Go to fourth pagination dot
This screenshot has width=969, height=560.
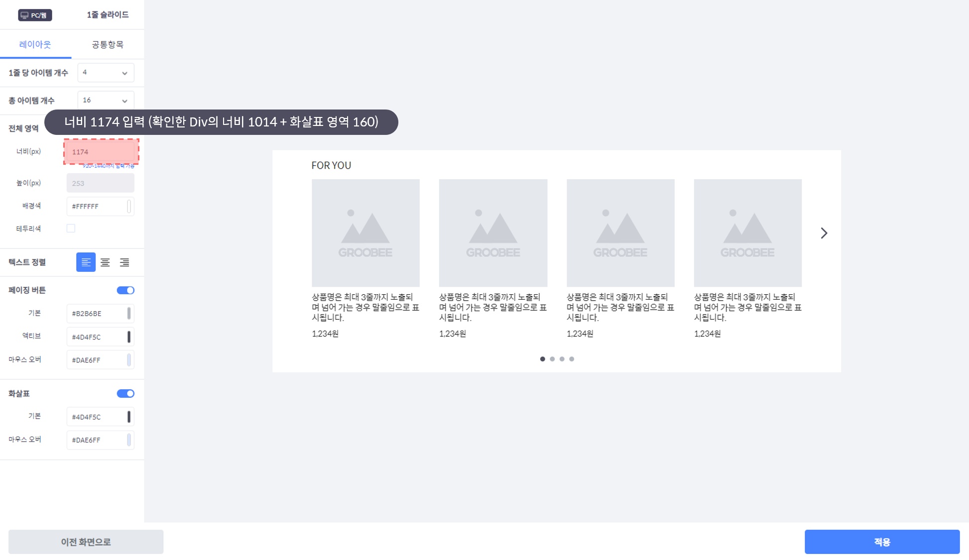(572, 359)
